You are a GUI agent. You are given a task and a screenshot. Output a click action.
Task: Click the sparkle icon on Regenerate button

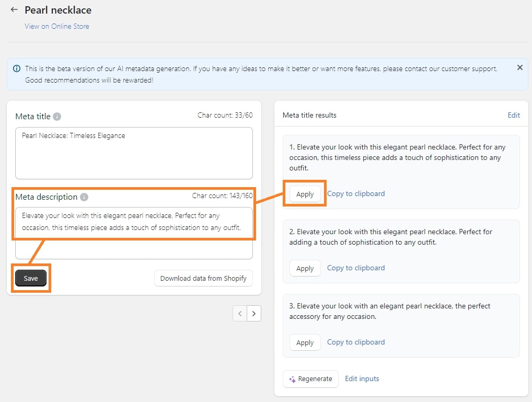[292, 378]
